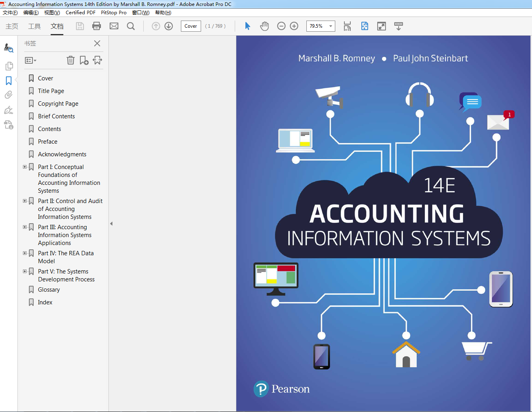Click the Zoom out minus icon
Image resolution: width=532 pixels, height=412 pixels.
[x=281, y=26]
